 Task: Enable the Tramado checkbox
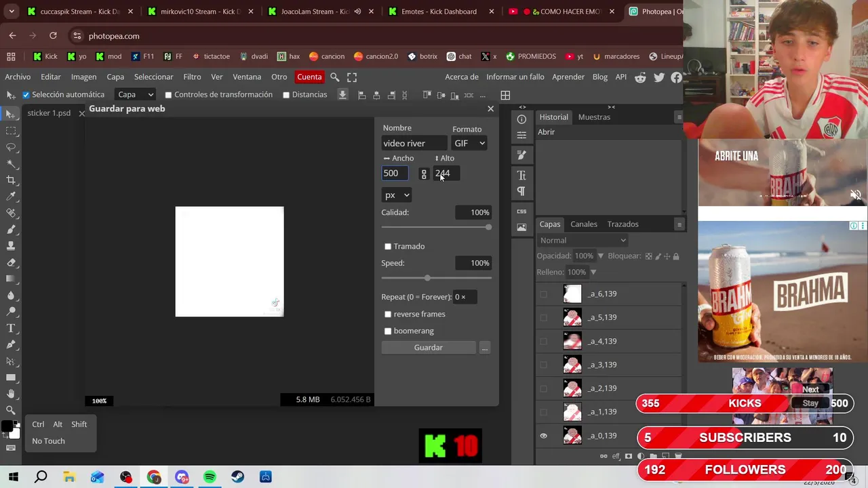coord(388,247)
